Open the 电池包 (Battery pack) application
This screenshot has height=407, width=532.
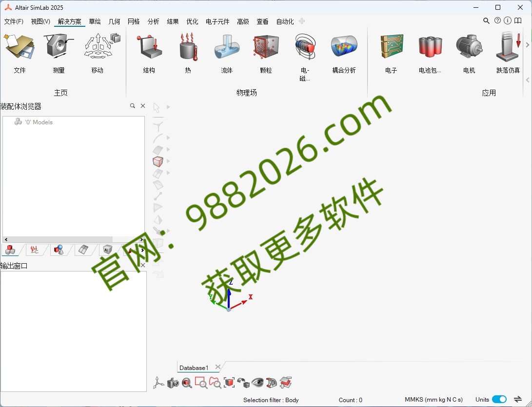(x=430, y=54)
